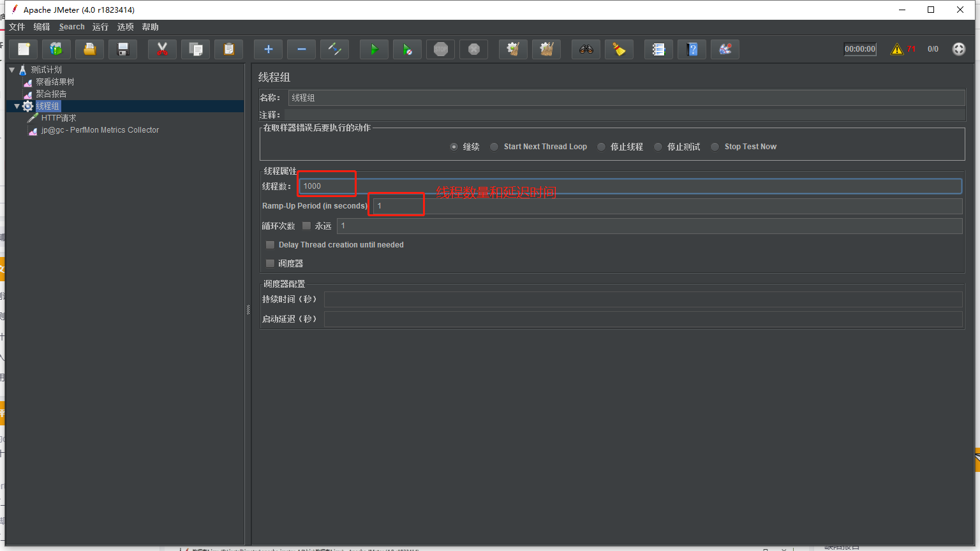
Task: Toggle the 调度器 checkbox
Action: tap(270, 263)
